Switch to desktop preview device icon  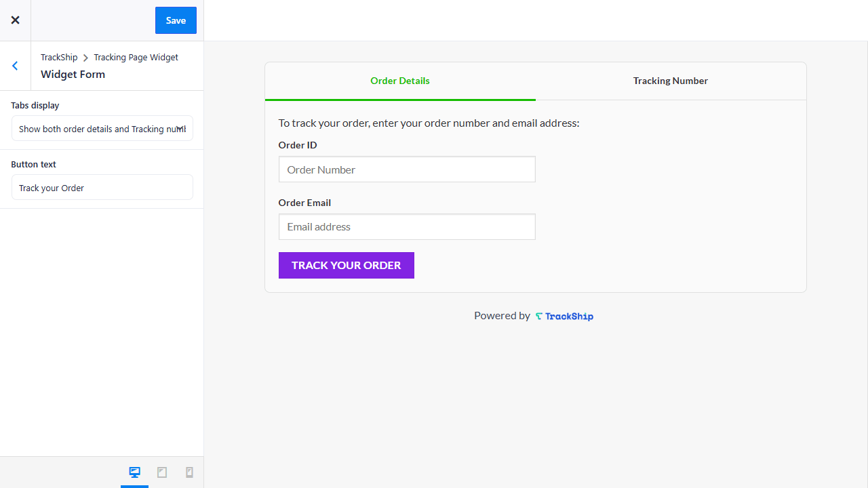[134, 472]
